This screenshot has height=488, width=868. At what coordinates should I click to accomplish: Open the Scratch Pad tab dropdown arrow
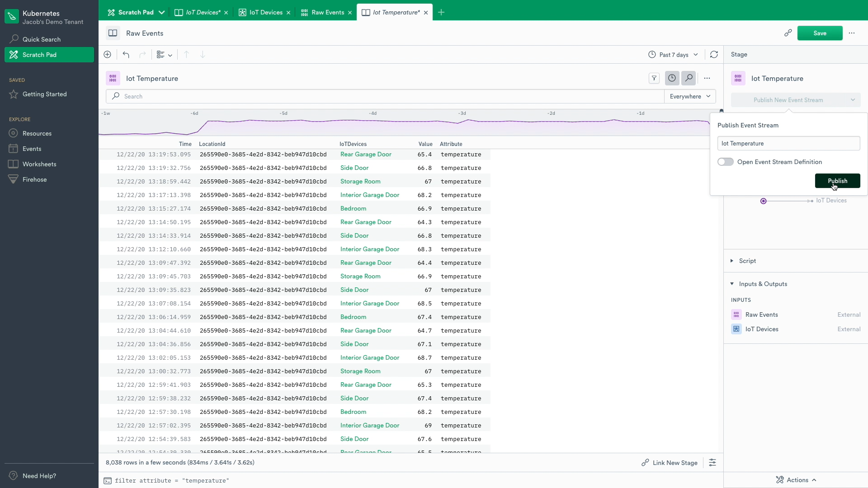pyautogui.click(x=161, y=12)
